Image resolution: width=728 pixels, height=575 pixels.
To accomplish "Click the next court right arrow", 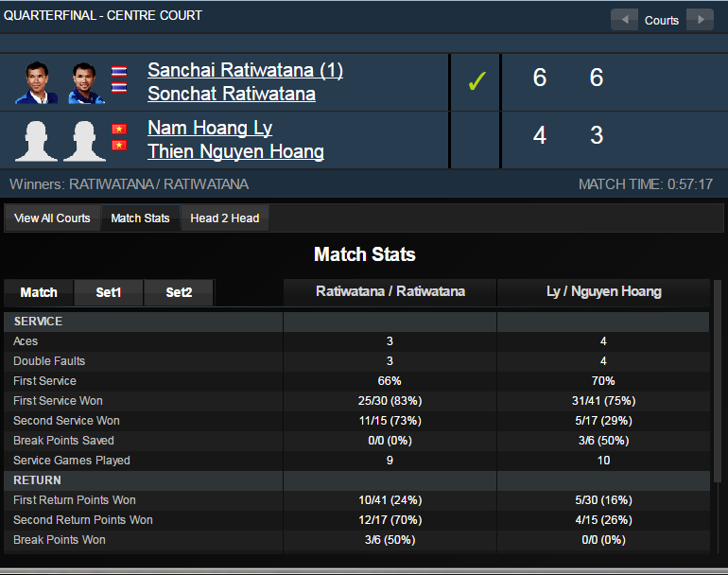I will (x=700, y=20).
